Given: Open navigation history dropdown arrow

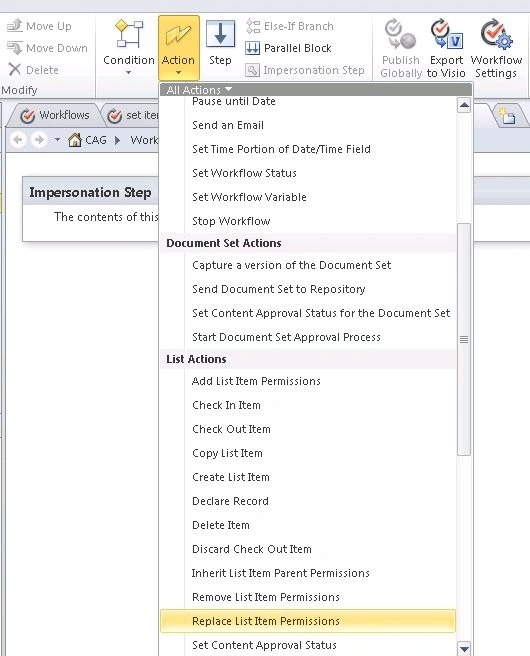Looking at the screenshot, I should 57,140.
